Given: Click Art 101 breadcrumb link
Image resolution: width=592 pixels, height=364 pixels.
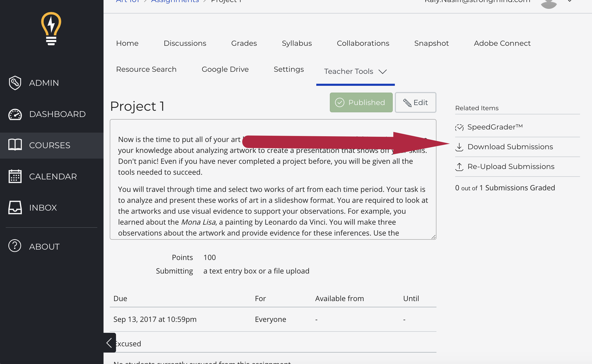Looking at the screenshot, I should [x=127, y=1].
